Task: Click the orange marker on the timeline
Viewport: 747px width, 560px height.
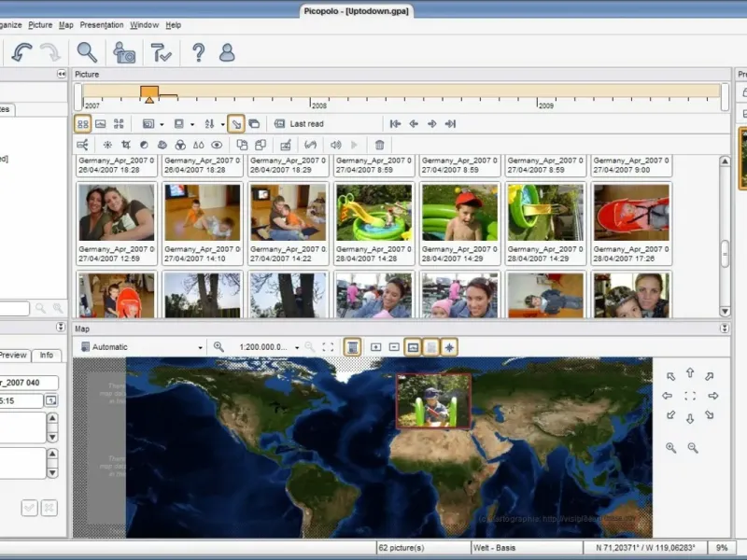Action: click(148, 93)
